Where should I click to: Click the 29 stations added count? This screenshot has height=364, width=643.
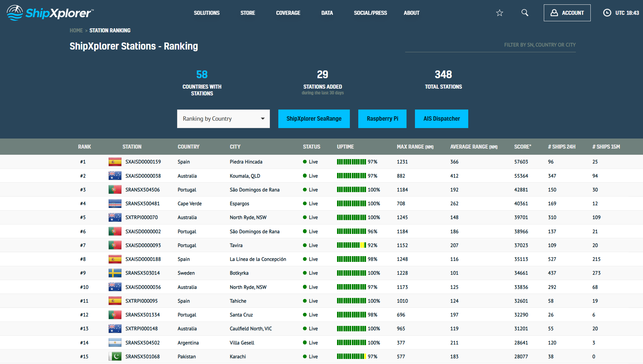[323, 74]
